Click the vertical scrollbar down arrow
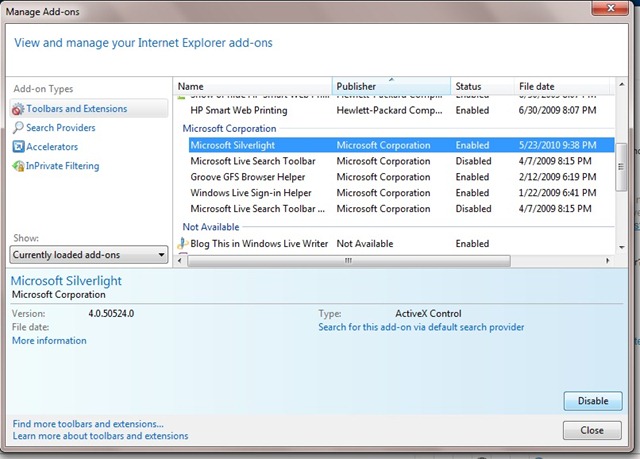The image size is (640, 459). click(x=621, y=247)
